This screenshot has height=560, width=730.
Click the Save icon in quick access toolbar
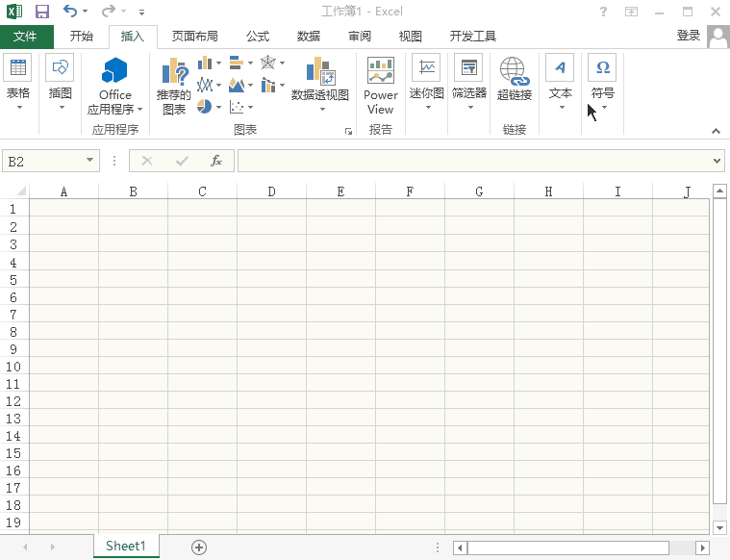point(42,12)
